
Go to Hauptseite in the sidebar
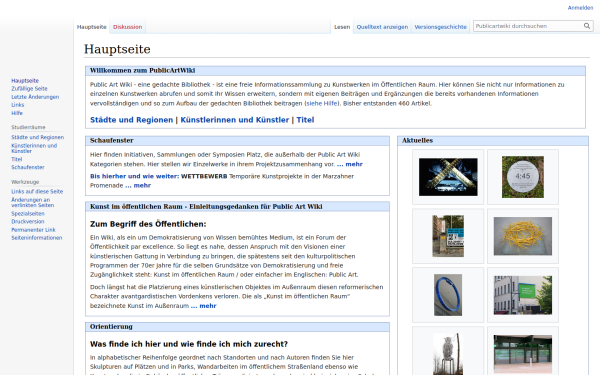pyautogui.click(x=25, y=81)
